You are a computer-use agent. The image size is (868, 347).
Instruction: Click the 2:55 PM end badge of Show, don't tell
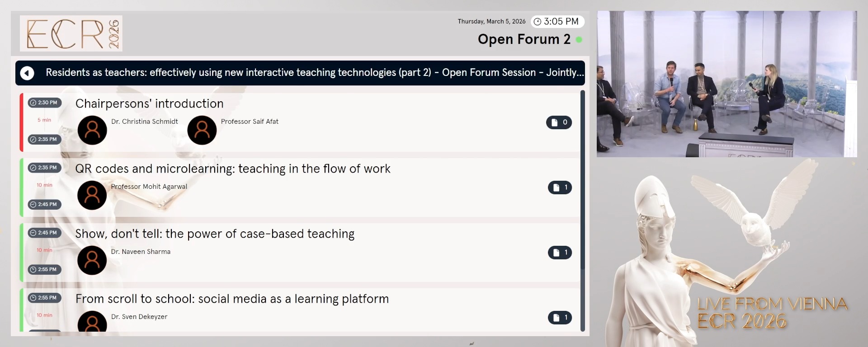(x=44, y=270)
